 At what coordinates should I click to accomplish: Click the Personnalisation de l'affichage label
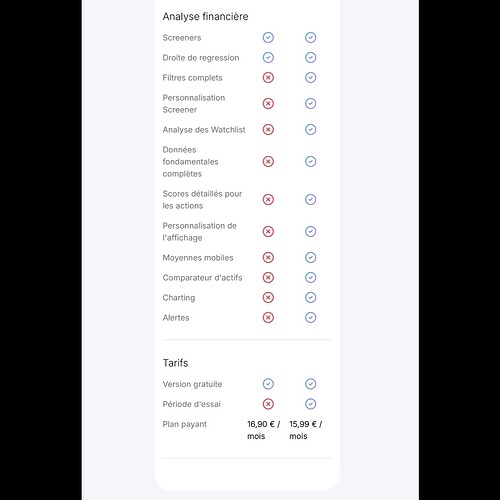199,232
